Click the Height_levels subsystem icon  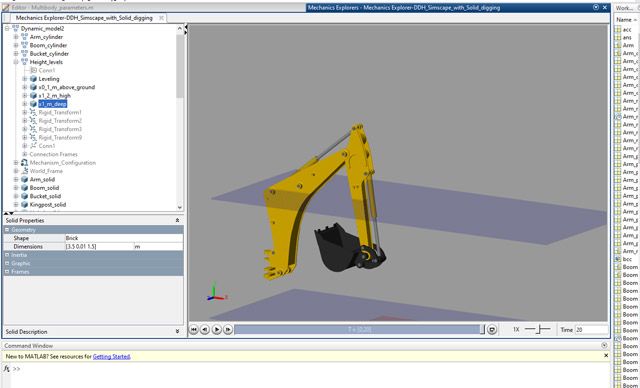coord(24,62)
